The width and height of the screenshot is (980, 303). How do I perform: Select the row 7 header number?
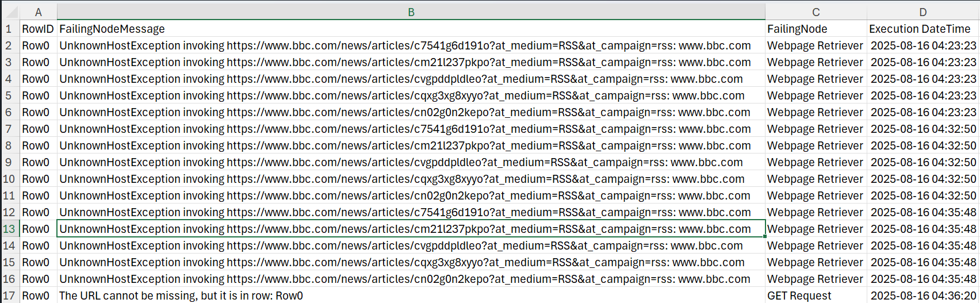[9, 129]
